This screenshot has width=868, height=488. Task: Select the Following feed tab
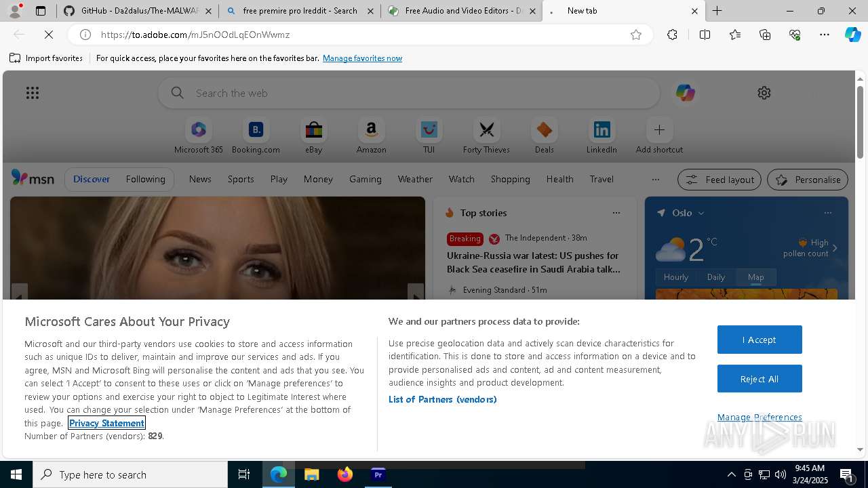pos(145,179)
